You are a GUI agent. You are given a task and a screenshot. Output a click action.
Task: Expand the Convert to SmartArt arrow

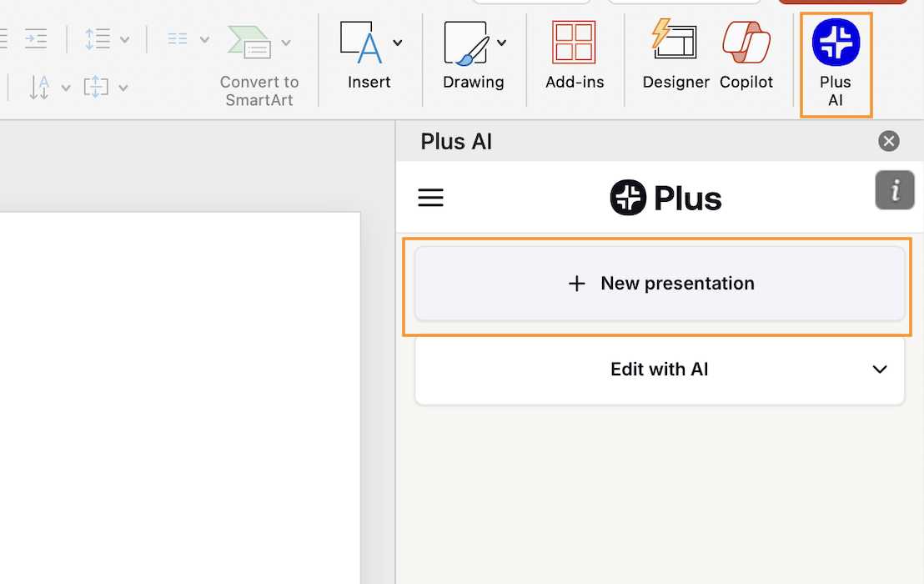pyautogui.click(x=286, y=43)
